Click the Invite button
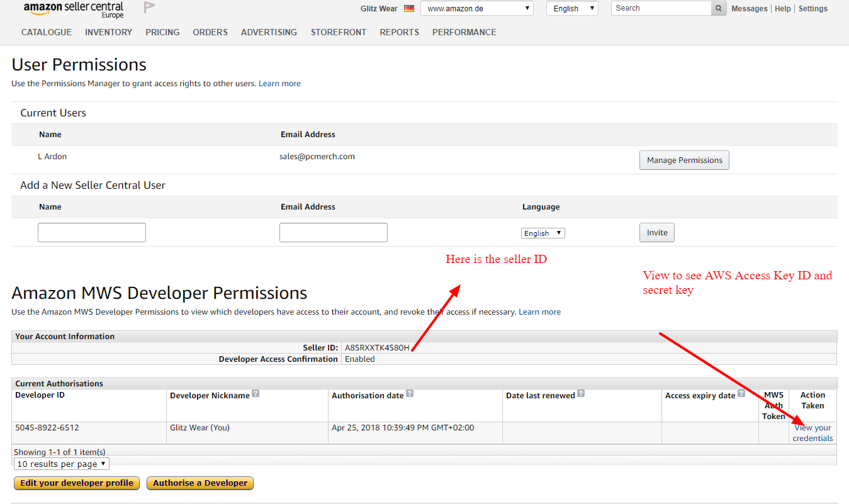Image resolution: width=849 pixels, height=504 pixels. (657, 232)
